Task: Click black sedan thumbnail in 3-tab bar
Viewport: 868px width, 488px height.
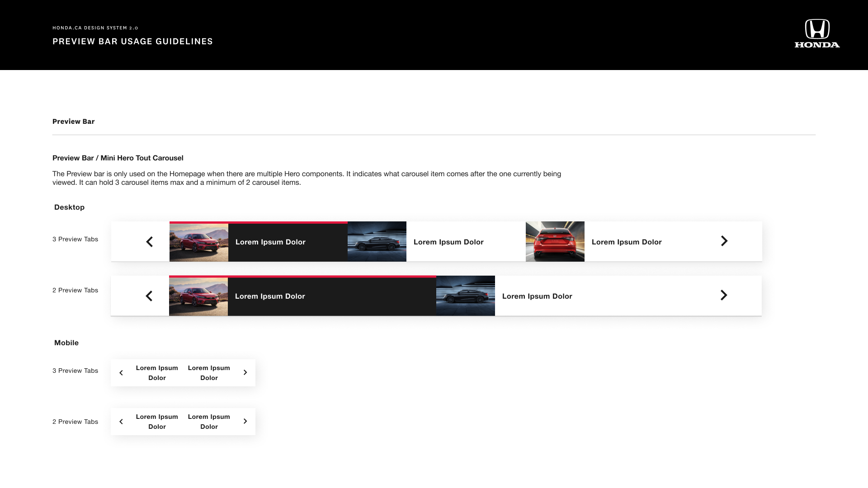Action: [x=377, y=241]
